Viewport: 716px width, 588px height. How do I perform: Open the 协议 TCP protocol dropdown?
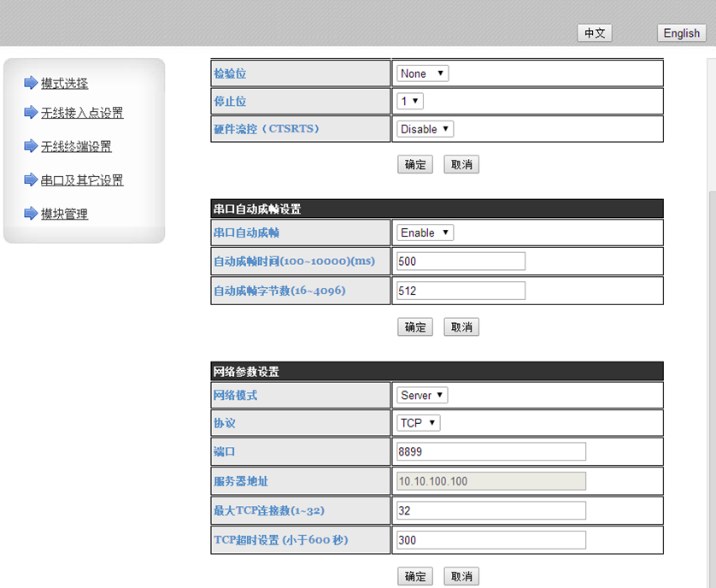(419, 423)
